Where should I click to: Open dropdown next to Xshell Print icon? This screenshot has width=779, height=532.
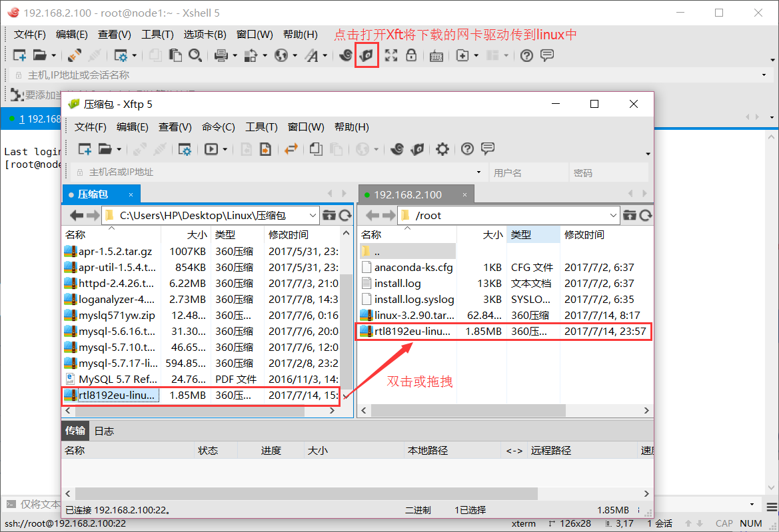point(235,55)
